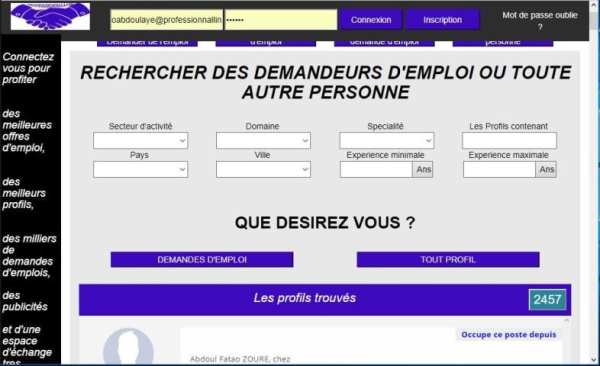
Task: Click the des meilleurs profils sidebar text
Action: (24, 193)
